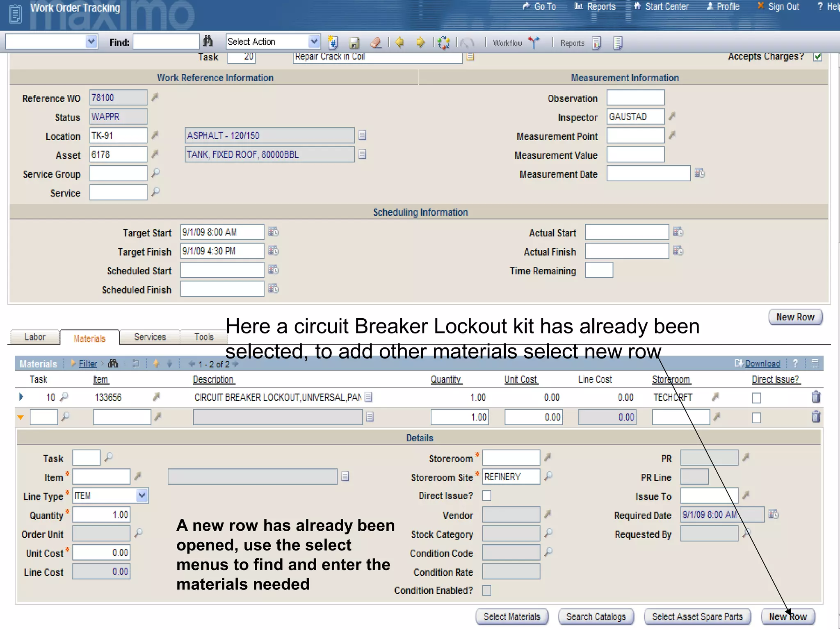The width and height of the screenshot is (840, 630).
Task: Switch to the Services tab
Action: point(150,337)
